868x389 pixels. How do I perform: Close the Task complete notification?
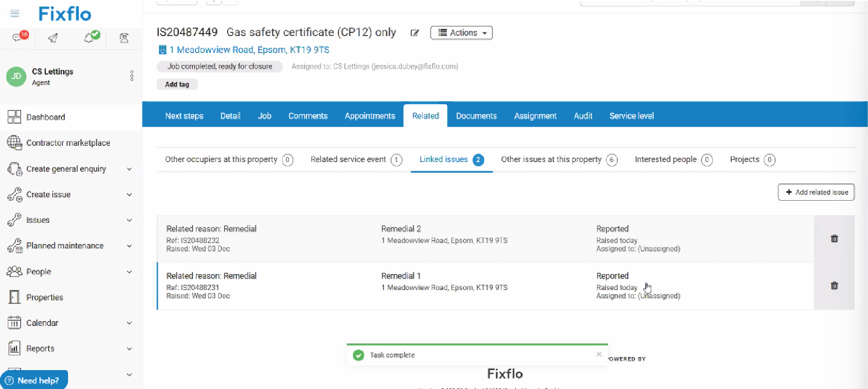[x=599, y=354]
